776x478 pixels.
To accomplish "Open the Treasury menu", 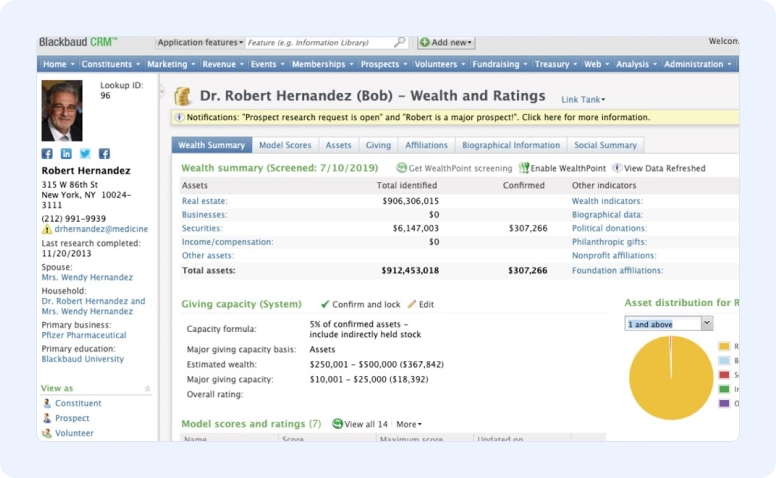I will [556, 64].
